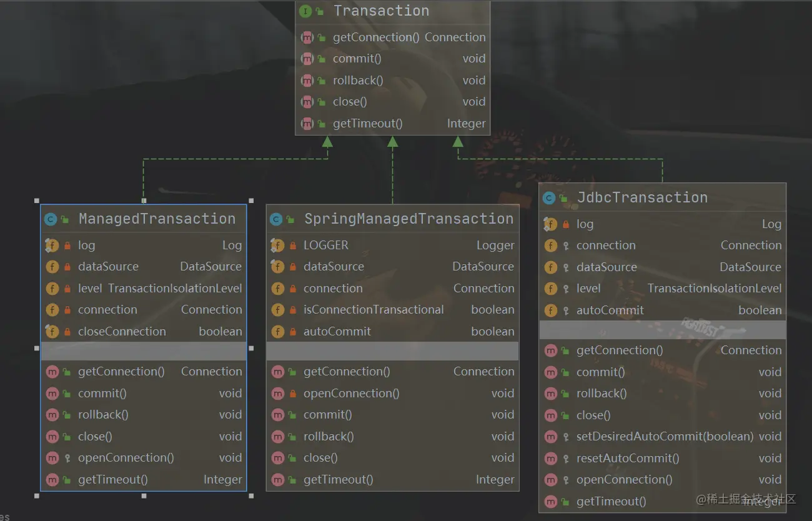Click the method icon beside setDesiredAutoCommit(boolean)

(550, 437)
